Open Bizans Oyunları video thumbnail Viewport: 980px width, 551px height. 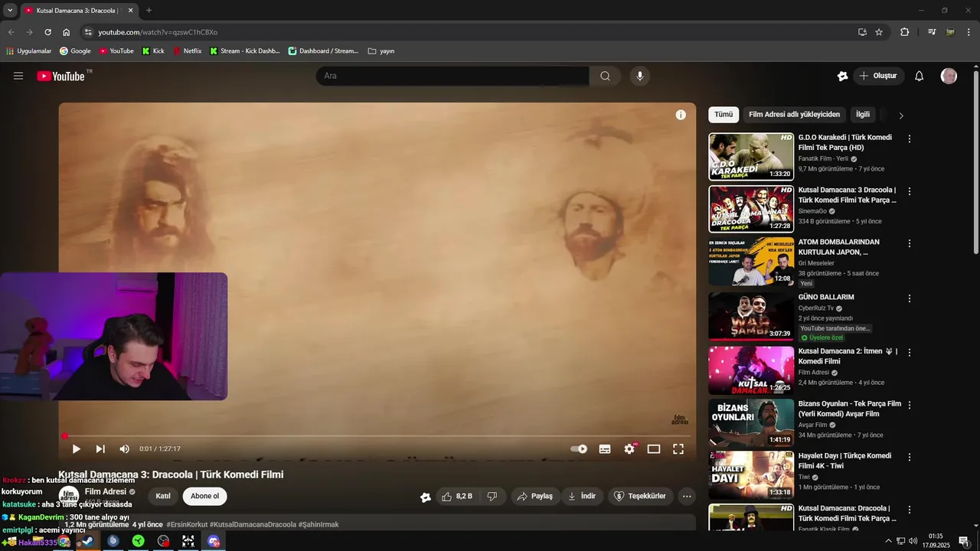point(751,422)
